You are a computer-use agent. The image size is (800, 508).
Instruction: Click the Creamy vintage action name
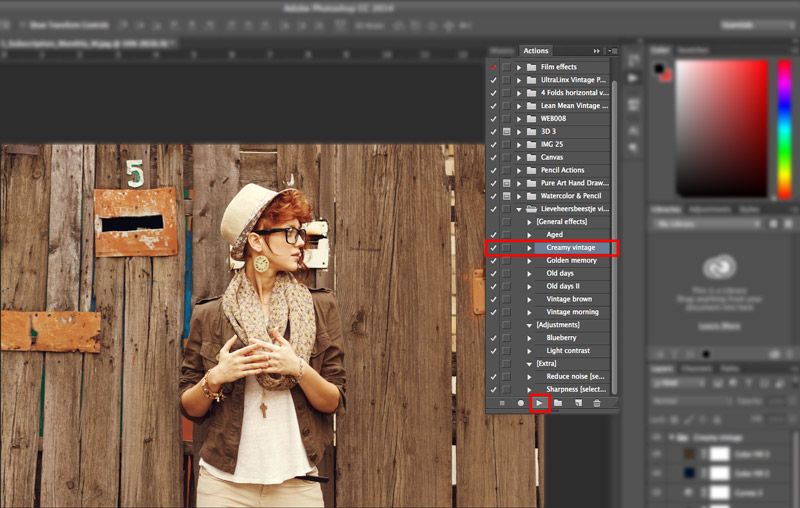(x=570, y=247)
